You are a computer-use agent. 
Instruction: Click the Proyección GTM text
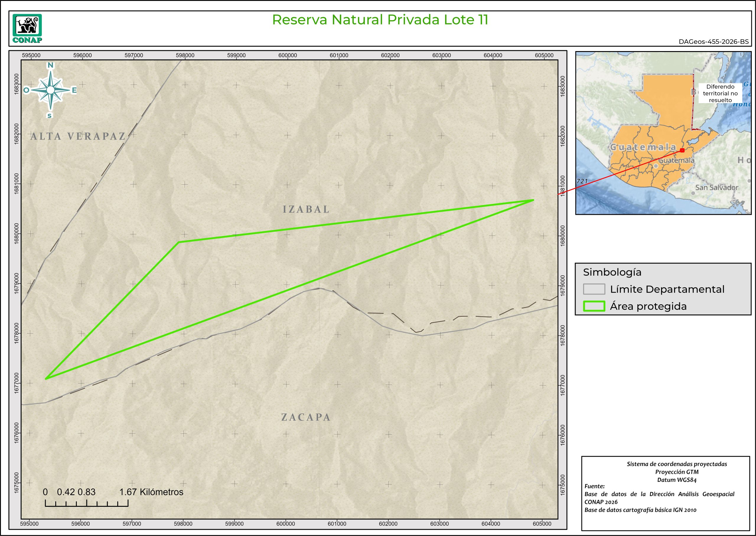tap(677, 472)
